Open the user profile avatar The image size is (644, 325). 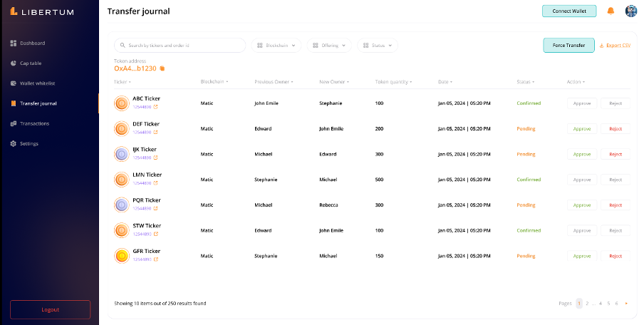630,11
